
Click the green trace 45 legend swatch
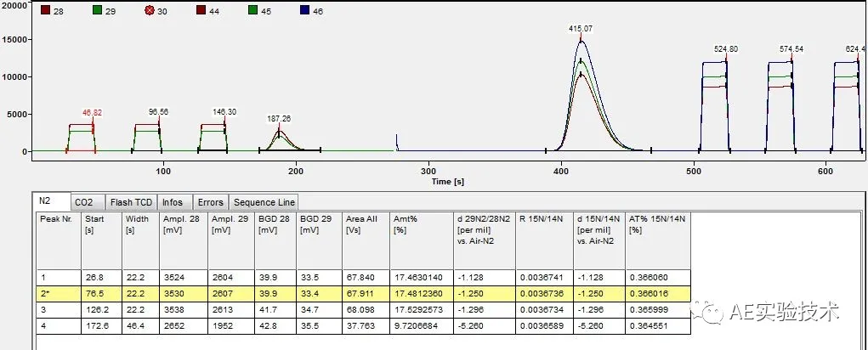click(252, 12)
